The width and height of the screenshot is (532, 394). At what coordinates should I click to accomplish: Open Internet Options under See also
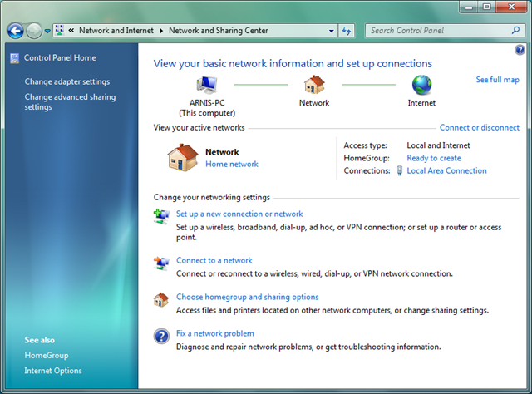[53, 371]
